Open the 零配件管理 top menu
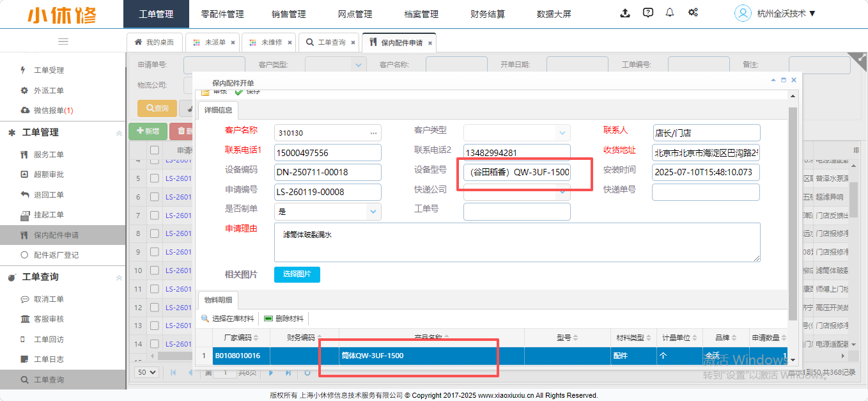This screenshot has height=401, width=868. click(x=222, y=14)
